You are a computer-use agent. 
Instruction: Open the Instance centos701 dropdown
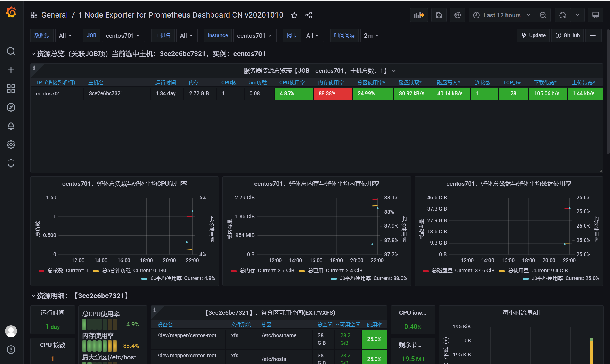point(255,35)
